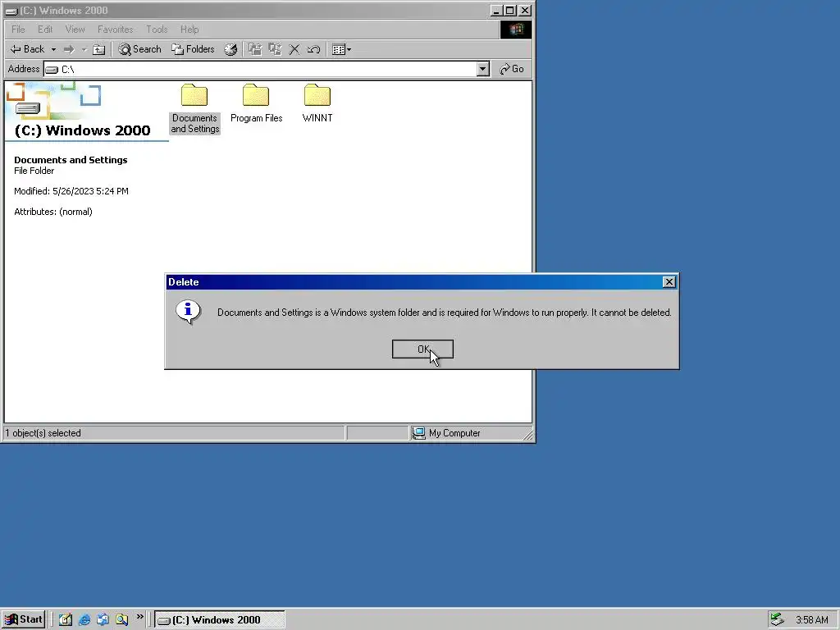Click the History toolbar icon
The height and width of the screenshot is (630, 840).
coord(231,49)
